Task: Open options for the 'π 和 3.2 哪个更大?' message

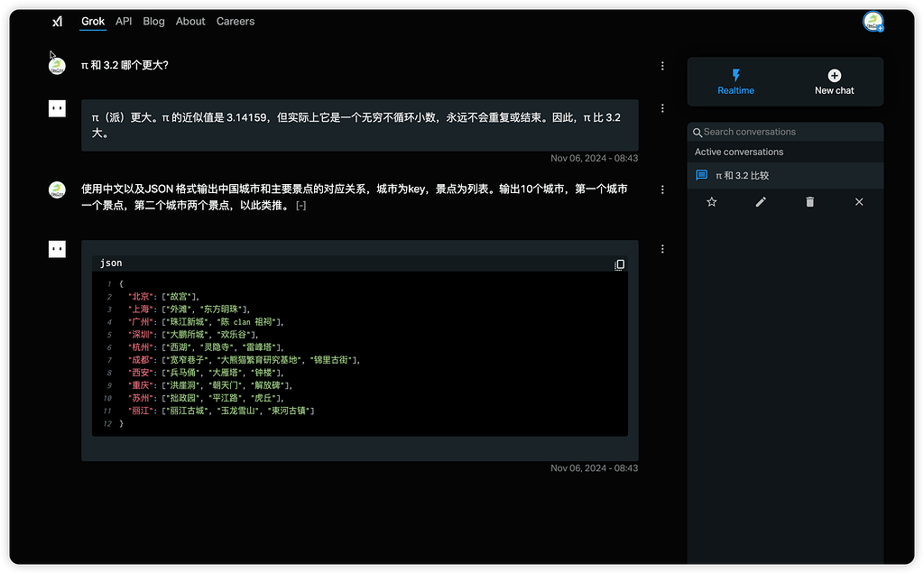Action: (x=662, y=66)
